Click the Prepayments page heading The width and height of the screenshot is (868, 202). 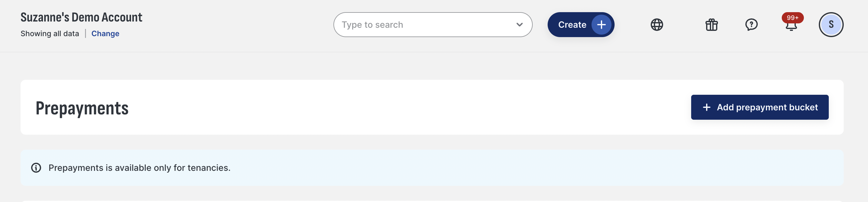click(x=82, y=108)
